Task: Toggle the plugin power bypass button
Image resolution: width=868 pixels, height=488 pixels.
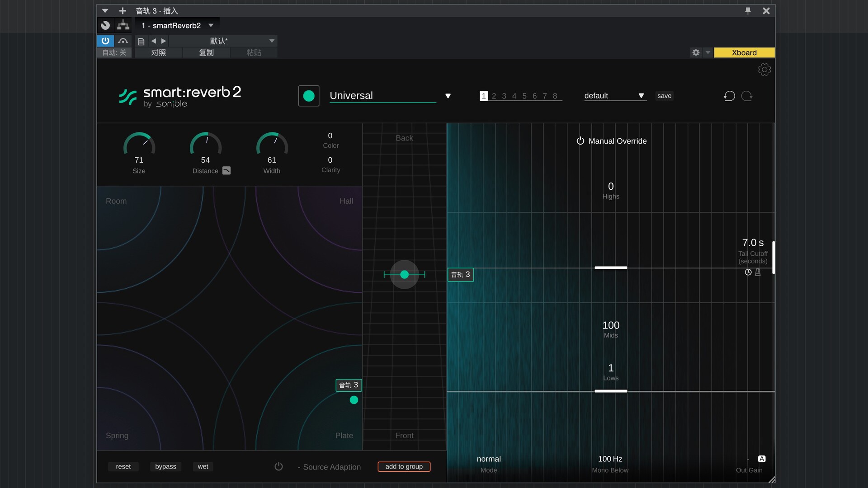Action: (105, 41)
